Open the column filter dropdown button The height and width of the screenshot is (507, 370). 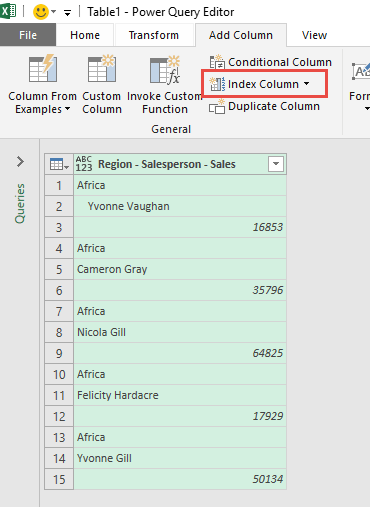tap(276, 164)
